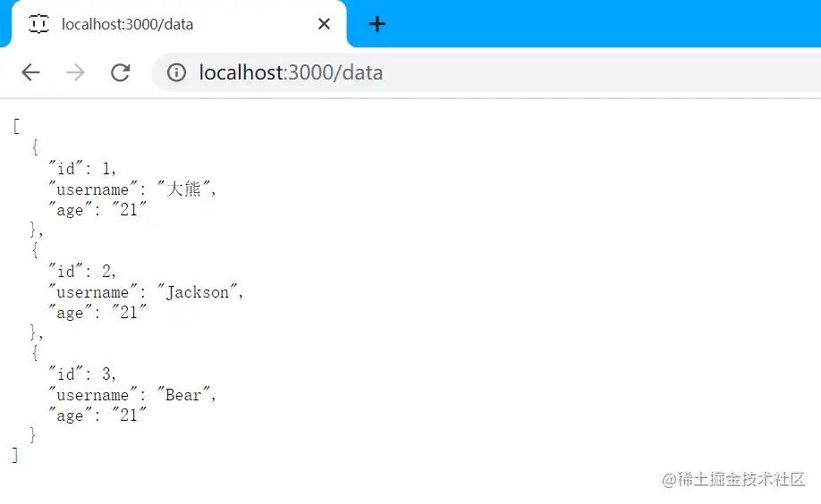Click the age line under Bear
The width and height of the screenshot is (821, 504).
(x=97, y=415)
